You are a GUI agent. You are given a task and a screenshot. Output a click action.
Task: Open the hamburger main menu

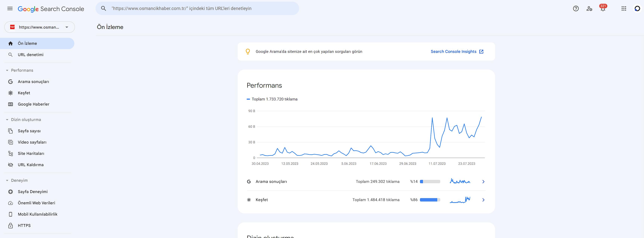point(10,8)
